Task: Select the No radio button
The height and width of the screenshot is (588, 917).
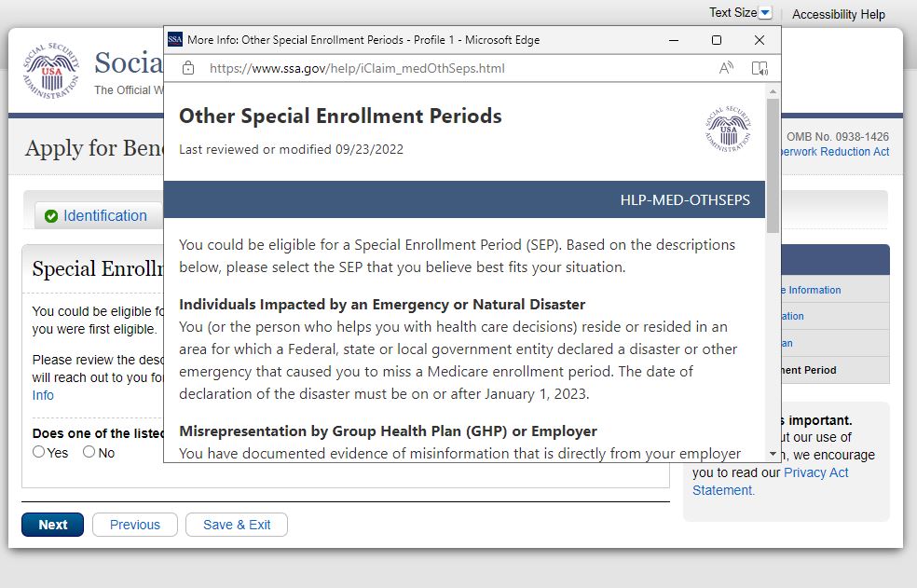Action: click(89, 452)
